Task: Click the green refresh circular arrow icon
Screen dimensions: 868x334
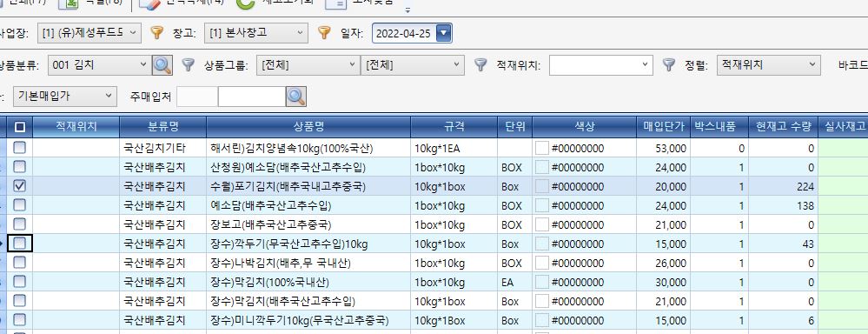Action: point(245,3)
